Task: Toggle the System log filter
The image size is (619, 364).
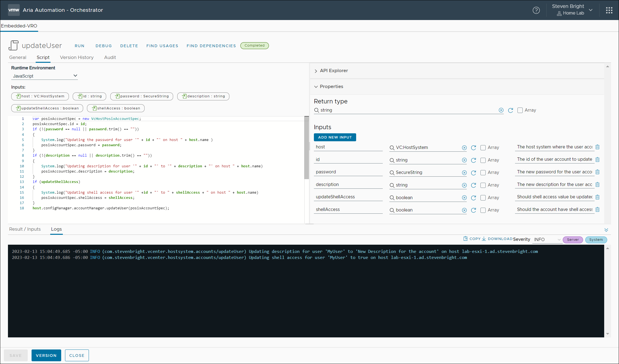Action: click(596, 240)
